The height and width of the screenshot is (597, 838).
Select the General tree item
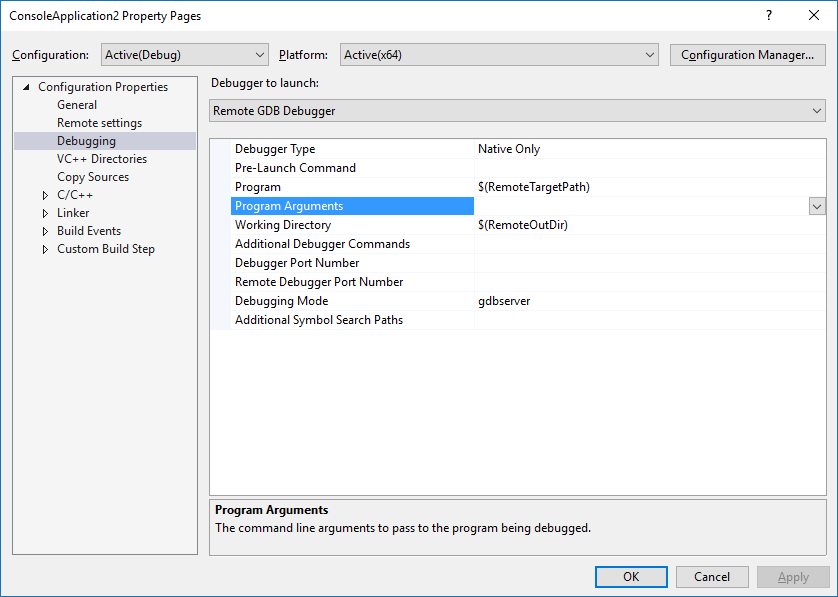(77, 104)
